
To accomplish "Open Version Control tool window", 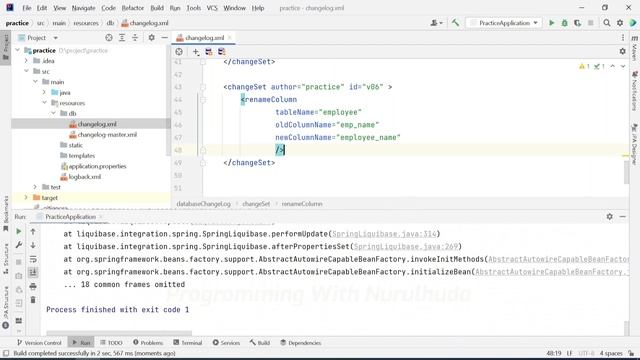I will [39, 343].
